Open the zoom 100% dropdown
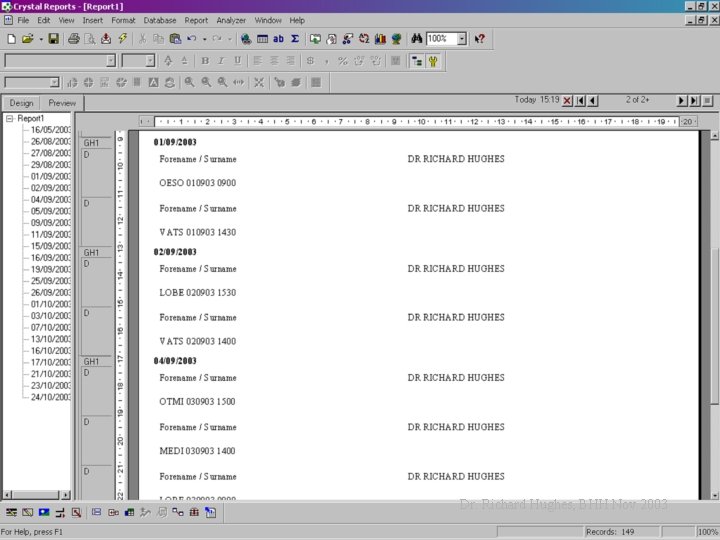The height and width of the screenshot is (540, 720). pyautogui.click(x=462, y=39)
